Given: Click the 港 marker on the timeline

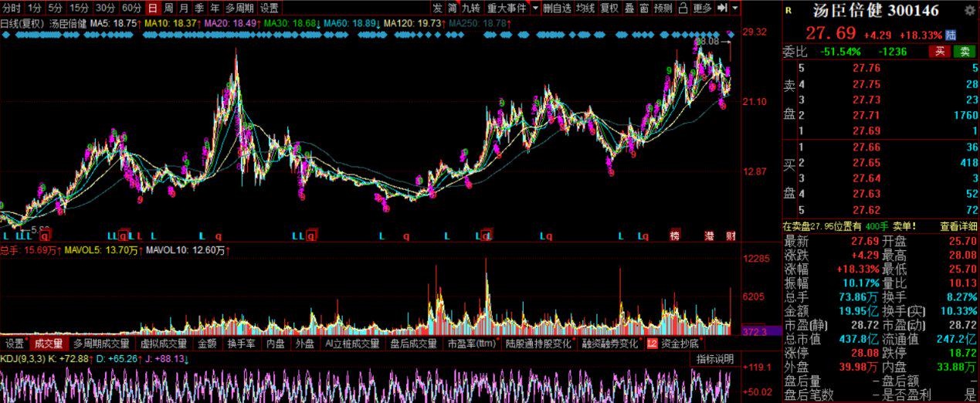Looking at the screenshot, I should (709, 235).
